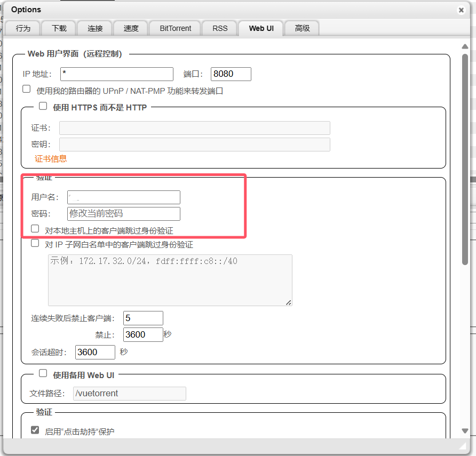Click the scroll down arrow

click(465, 431)
